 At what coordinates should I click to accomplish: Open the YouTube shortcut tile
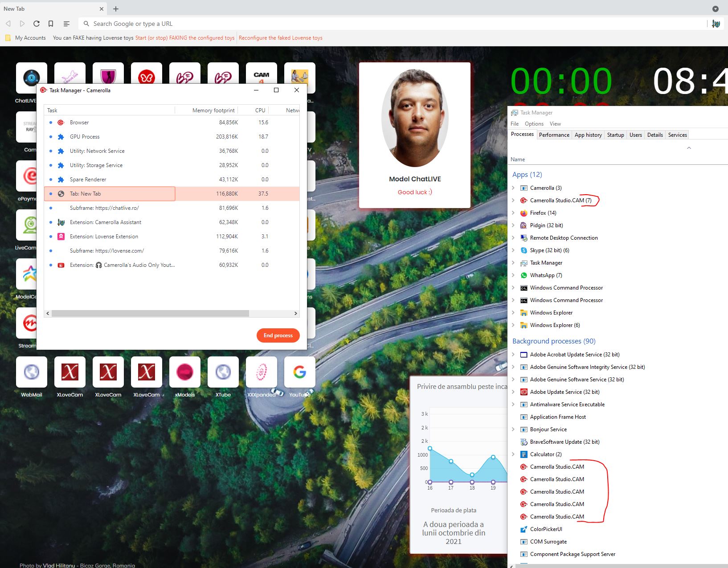tap(300, 372)
